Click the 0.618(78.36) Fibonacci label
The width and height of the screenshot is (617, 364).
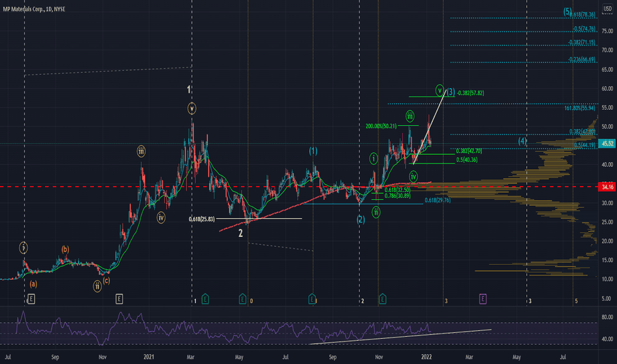[583, 15]
